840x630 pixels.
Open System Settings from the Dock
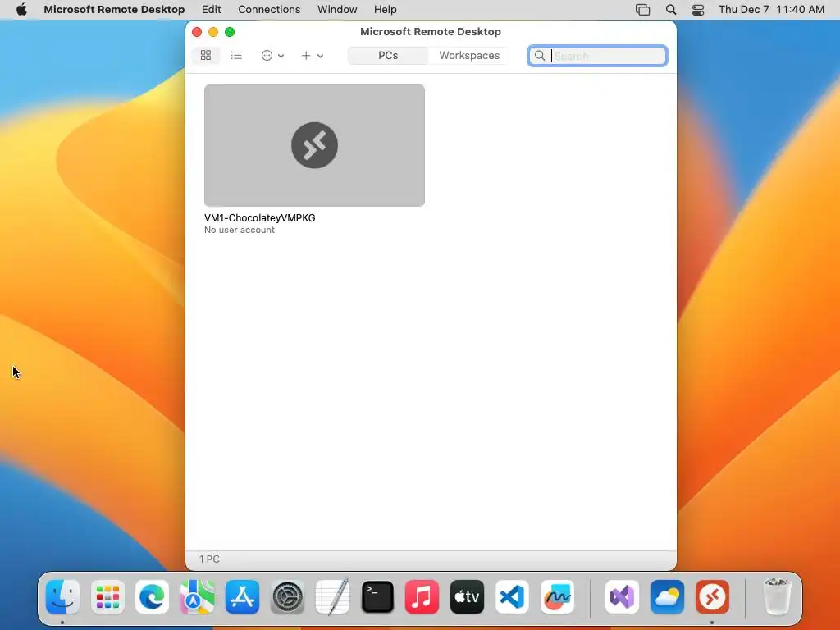point(287,597)
